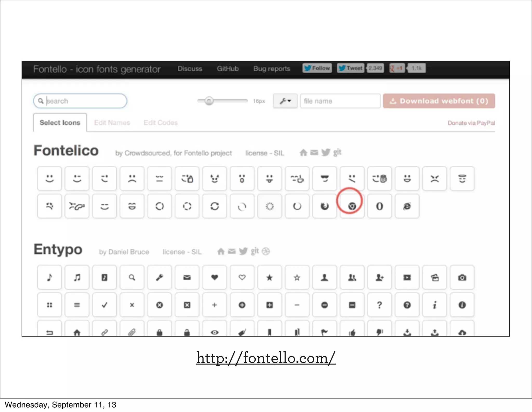Screen dimensions: 532x412
Task: Select the Fontelico Opera browser icon
Action: pyautogui.click(x=380, y=206)
